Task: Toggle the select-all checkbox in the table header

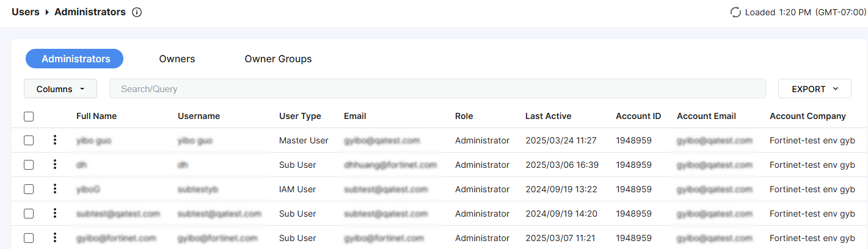Action: (x=29, y=117)
